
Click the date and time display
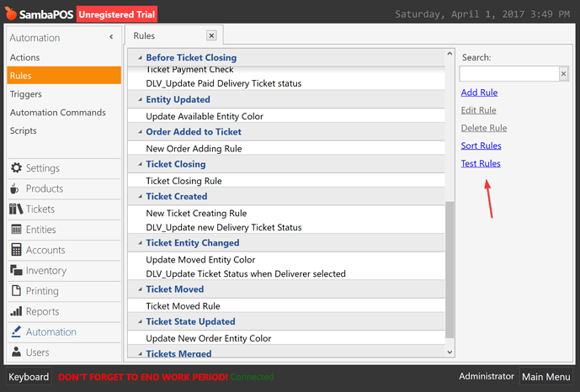482,14
